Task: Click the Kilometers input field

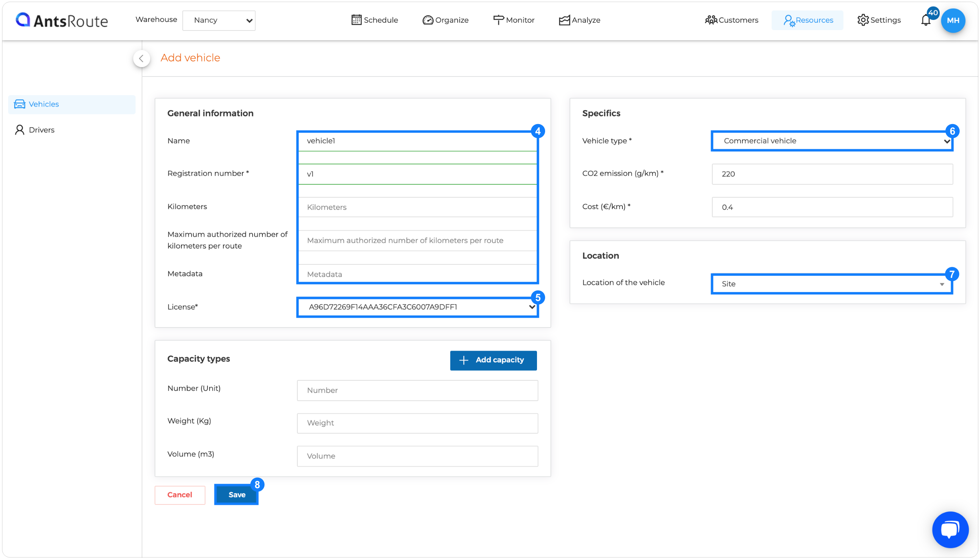Action: [x=417, y=207]
